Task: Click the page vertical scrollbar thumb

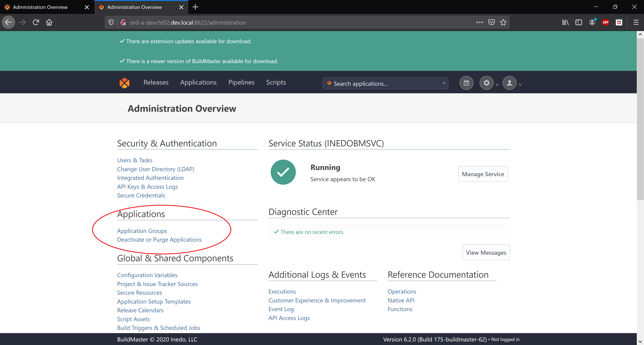Action: [x=640, y=119]
